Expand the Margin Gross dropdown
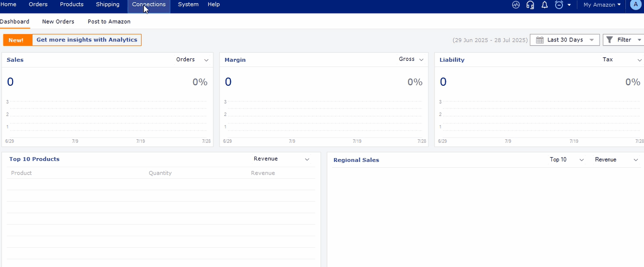Viewport: 644px width, 267px height. point(411,59)
